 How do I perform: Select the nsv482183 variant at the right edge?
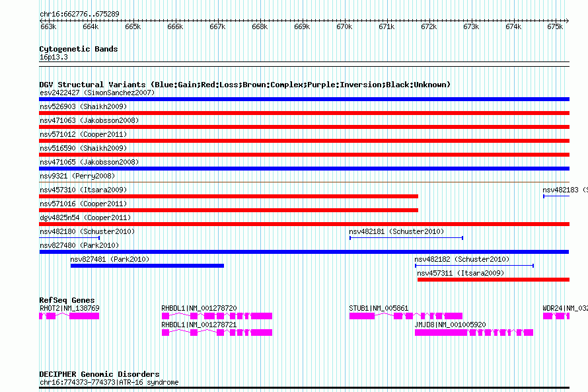(556, 196)
